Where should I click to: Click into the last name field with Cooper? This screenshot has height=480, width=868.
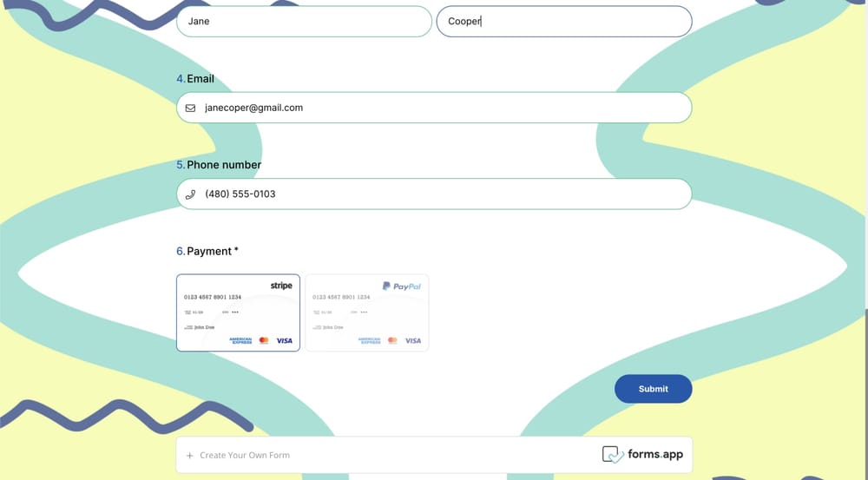coord(564,22)
